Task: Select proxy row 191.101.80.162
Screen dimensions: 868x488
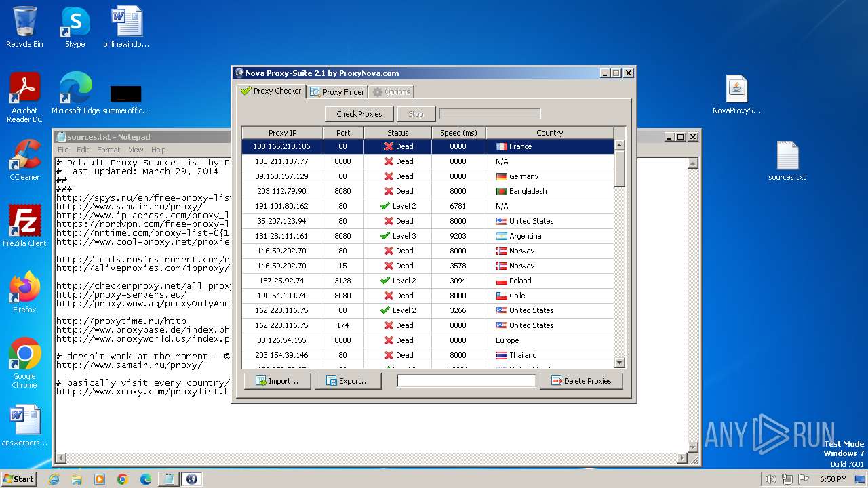Action: tap(428, 206)
